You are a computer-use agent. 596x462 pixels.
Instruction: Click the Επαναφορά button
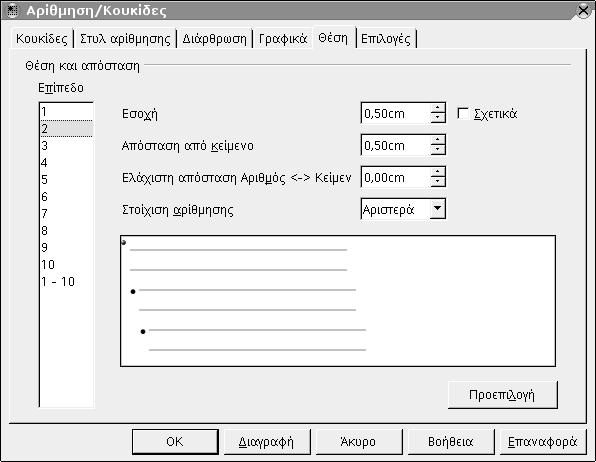coord(543,441)
